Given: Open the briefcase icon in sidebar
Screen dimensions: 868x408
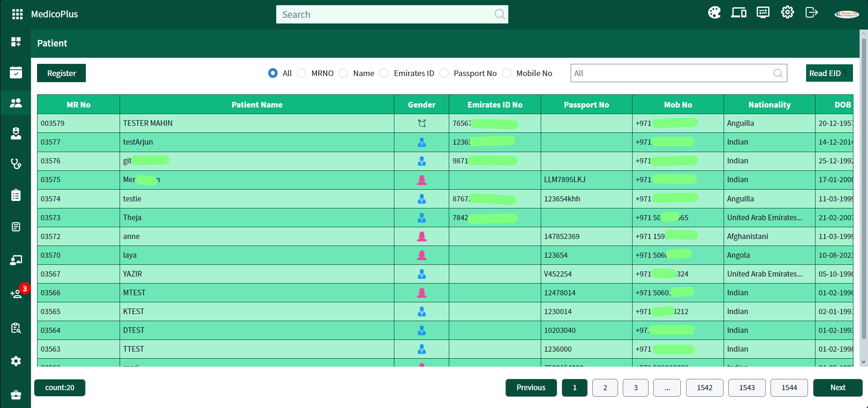Looking at the screenshot, I should pos(16,395).
